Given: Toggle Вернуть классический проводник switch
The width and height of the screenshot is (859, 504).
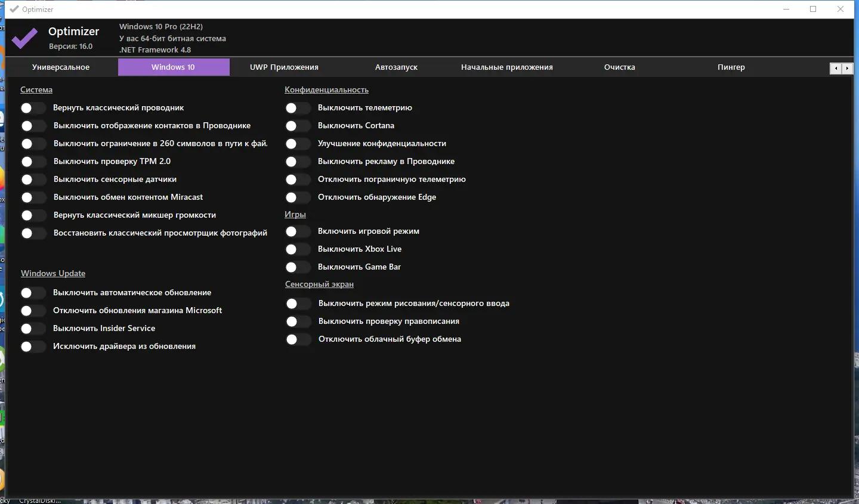Looking at the screenshot, I should (x=33, y=108).
